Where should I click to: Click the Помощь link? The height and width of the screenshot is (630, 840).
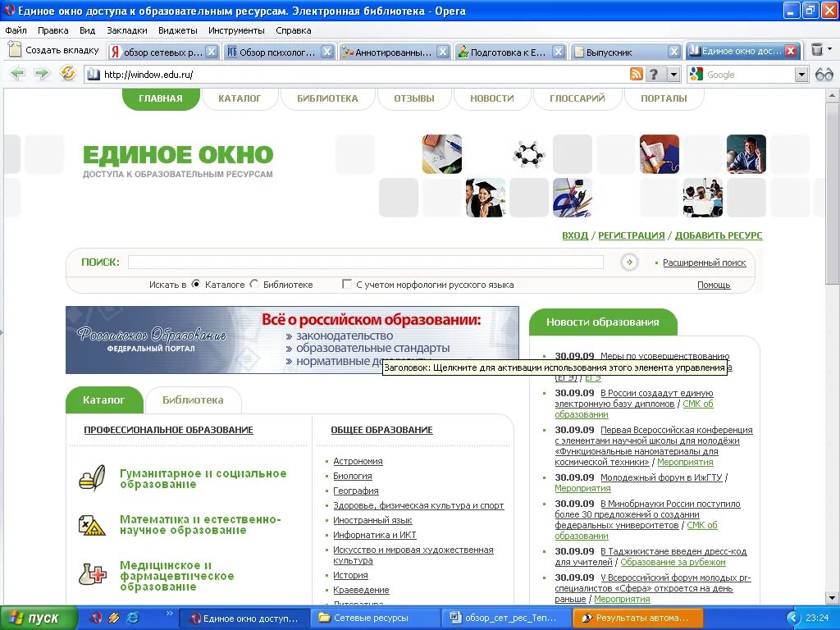[x=714, y=285]
